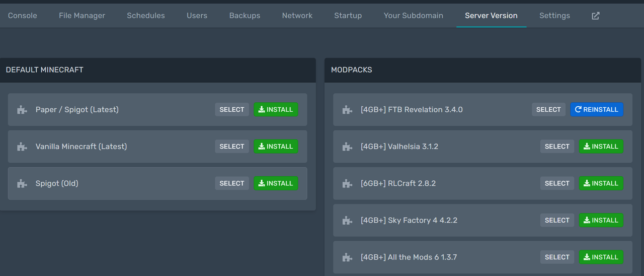Install Spigot (Old)
The width and height of the screenshot is (644, 276).
click(x=276, y=183)
